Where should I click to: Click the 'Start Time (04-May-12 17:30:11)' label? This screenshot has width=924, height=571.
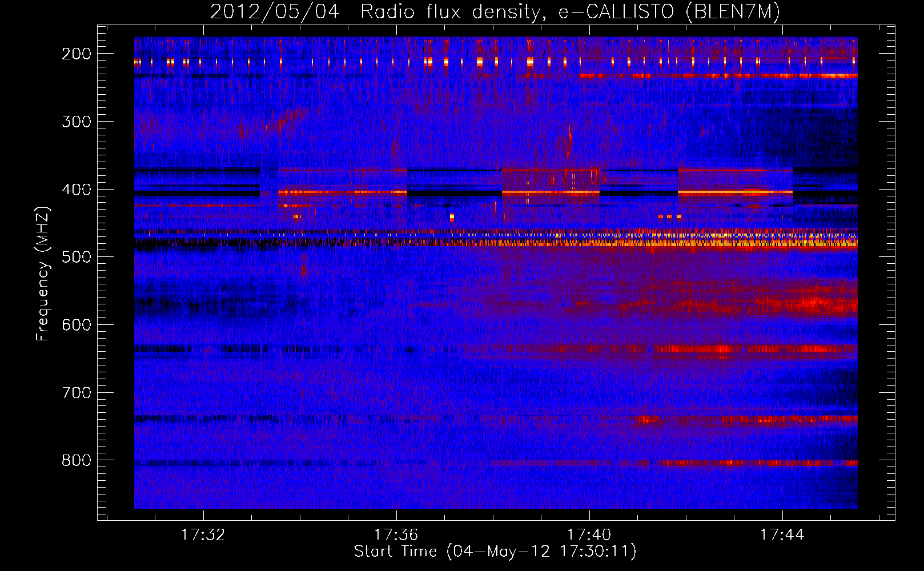tap(495, 552)
